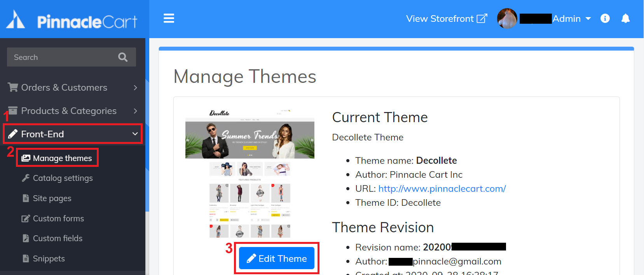Collapse the Front-End chevron
Viewport: 644px width, 275px height.
click(135, 134)
